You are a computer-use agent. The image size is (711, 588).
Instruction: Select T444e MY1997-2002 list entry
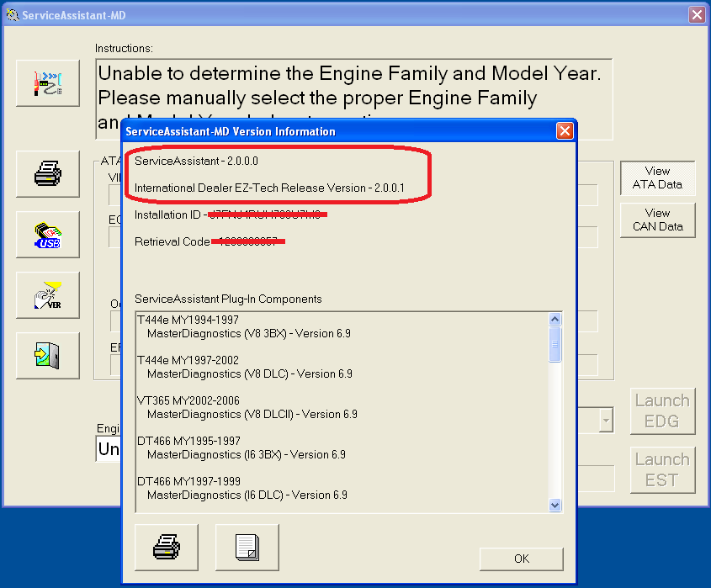(188, 360)
